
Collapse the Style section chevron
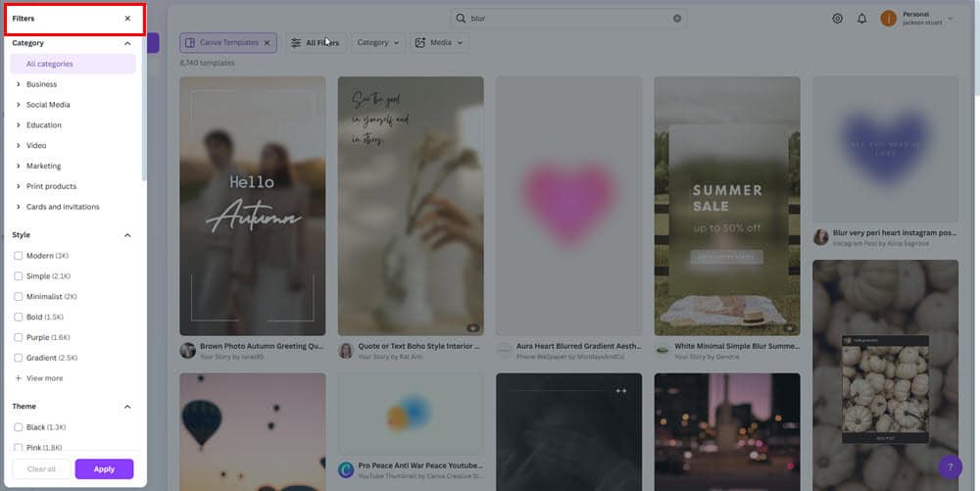(x=127, y=235)
